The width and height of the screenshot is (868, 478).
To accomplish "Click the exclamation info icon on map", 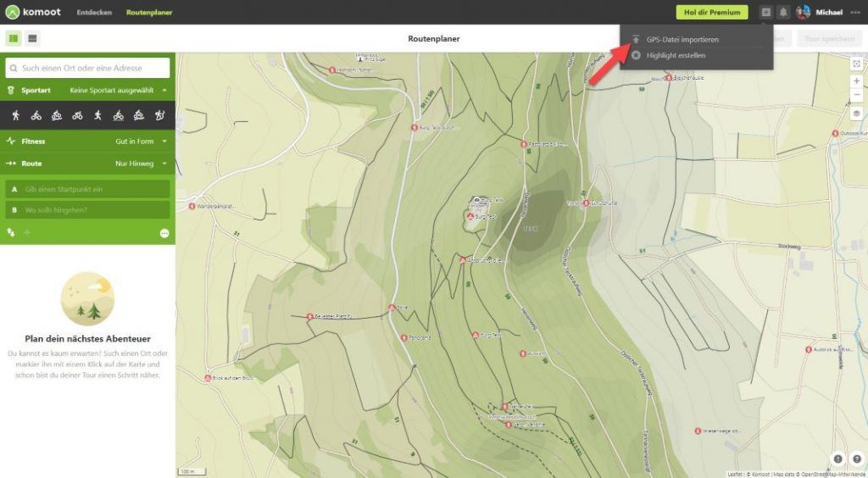I will click(x=838, y=459).
